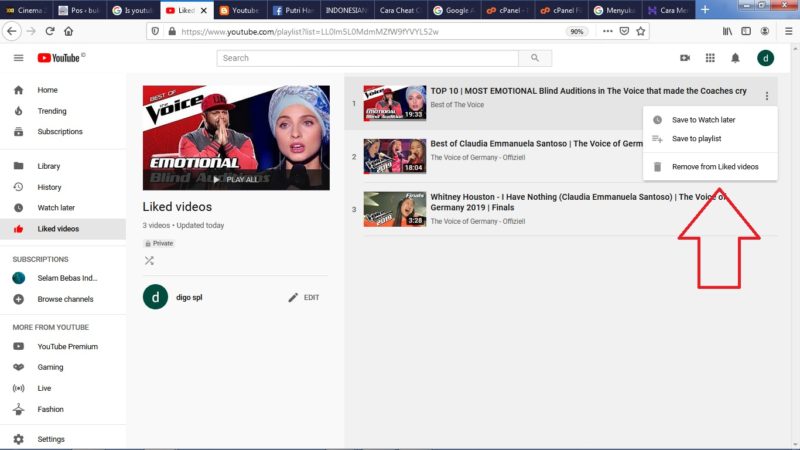Open a new tab with plus button
This screenshot has height=450, width=800.
(705, 10)
